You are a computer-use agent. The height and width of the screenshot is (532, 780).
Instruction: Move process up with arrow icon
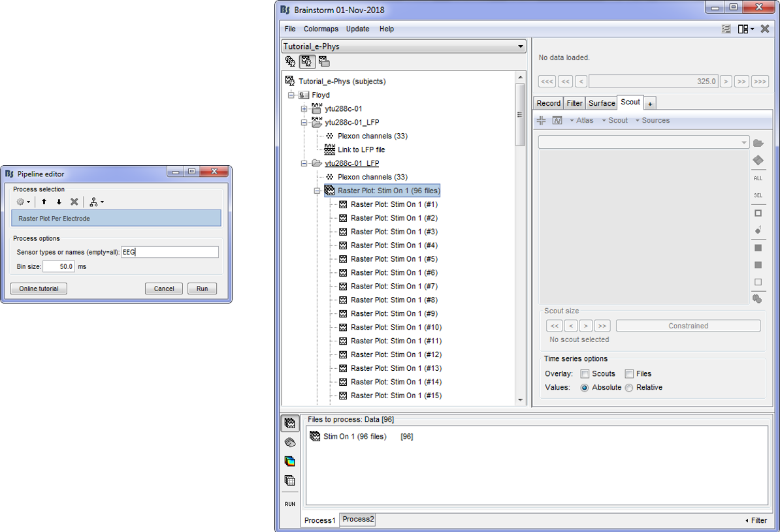(44, 202)
